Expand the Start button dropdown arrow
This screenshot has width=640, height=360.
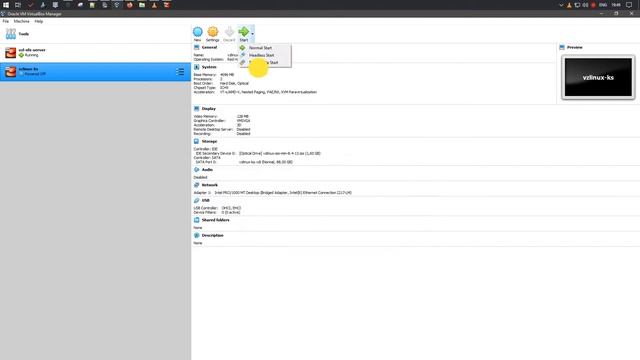(253, 34)
